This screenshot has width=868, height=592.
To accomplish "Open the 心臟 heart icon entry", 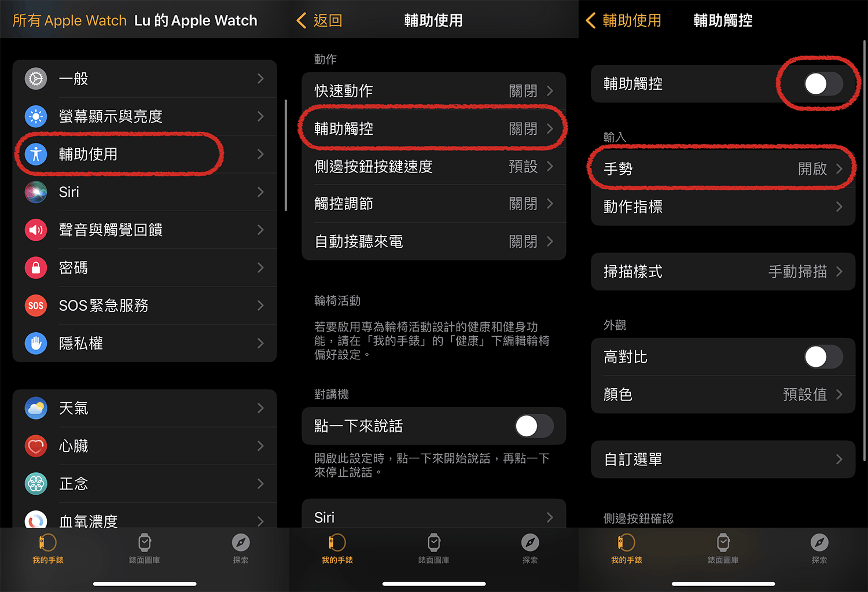I will pyautogui.click(x=36, y=446).
